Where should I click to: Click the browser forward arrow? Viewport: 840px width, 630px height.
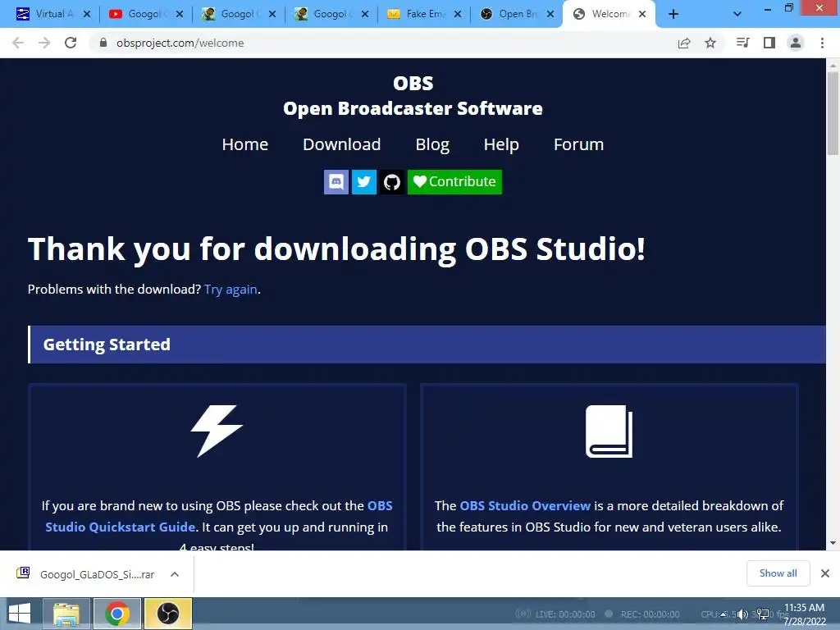pyautogui.click(x=44, y=43)
